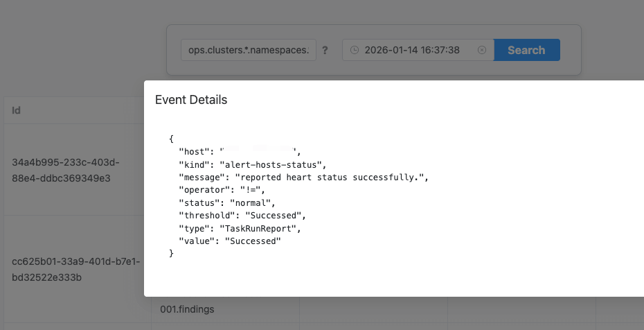Click the closing curly brace of JSON
The height and width of the screenshot is (330, 644).
(172, 253)
